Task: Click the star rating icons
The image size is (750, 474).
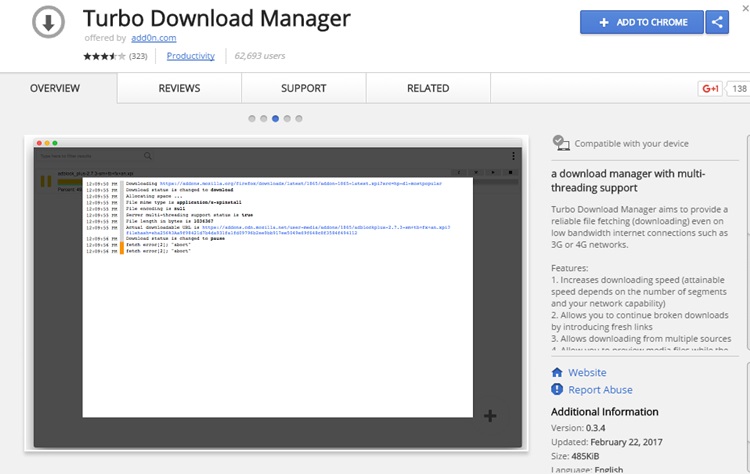Action: point(104,56)
